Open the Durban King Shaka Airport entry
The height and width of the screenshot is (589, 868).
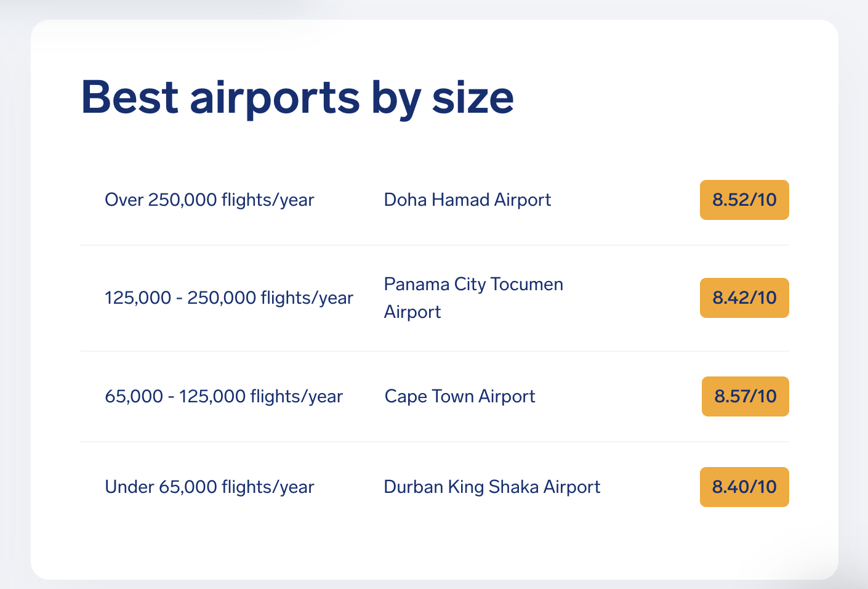click(492, 487)
